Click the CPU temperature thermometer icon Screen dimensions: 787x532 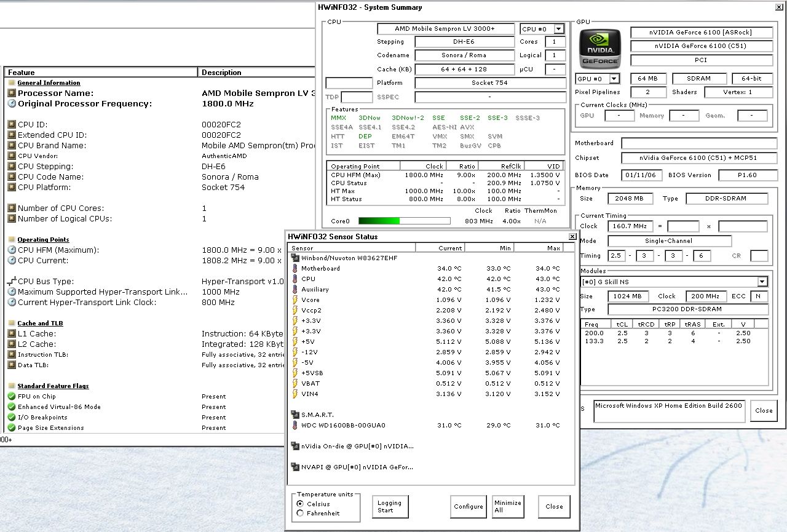tap(295, 279)
